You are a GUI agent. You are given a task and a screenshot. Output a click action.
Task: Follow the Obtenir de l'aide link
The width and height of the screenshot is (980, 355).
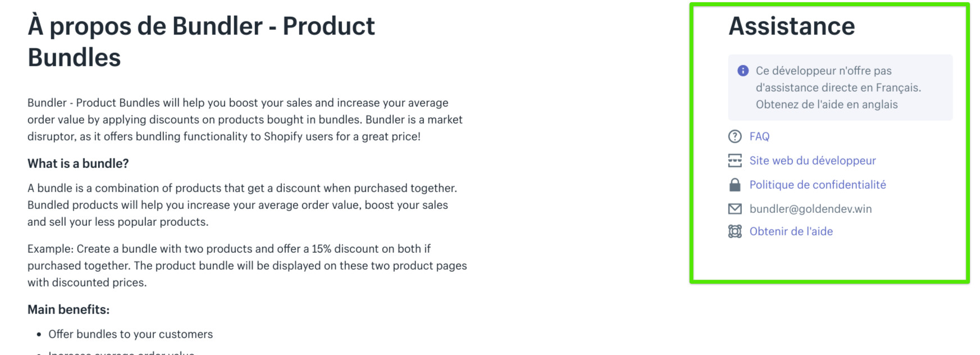point(791,231)
